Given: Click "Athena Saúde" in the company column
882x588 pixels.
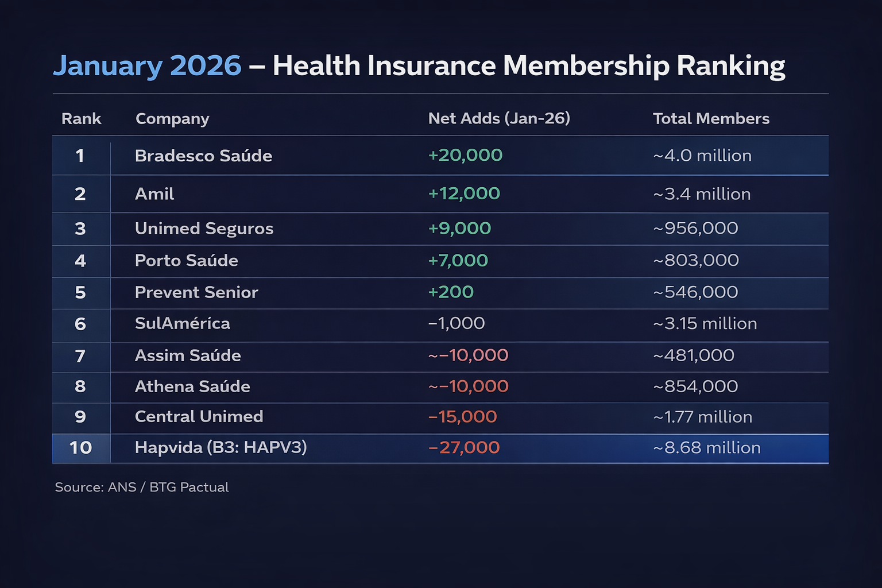Looking at the screenshot, I should [x=192, y=386].
